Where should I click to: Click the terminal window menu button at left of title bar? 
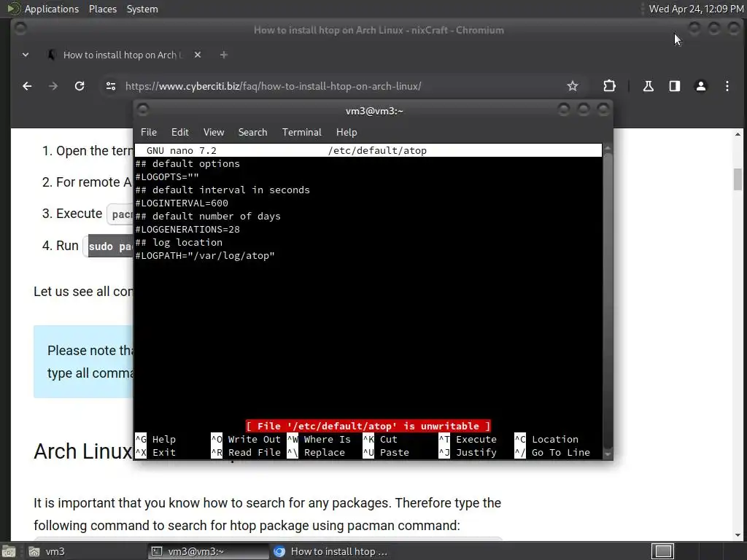[x=143, y=110]
